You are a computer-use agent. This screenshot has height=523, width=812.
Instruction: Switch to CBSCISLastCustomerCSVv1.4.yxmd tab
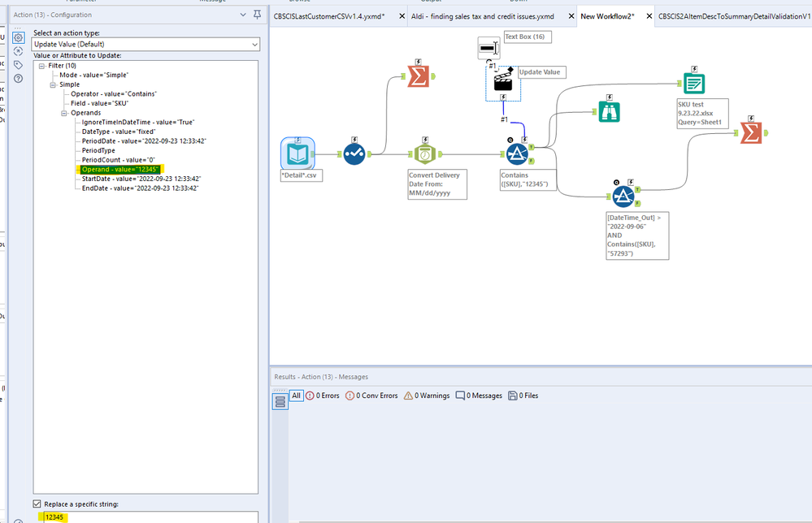point(329,16)
